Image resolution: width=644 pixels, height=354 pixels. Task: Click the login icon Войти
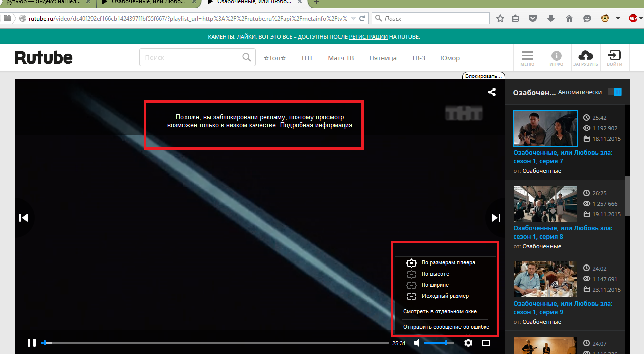click(614, 58)
